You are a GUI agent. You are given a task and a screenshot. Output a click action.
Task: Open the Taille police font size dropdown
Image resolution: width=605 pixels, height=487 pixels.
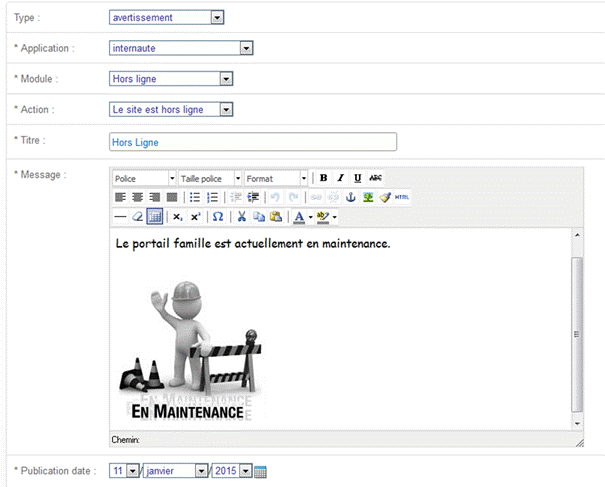210,178
